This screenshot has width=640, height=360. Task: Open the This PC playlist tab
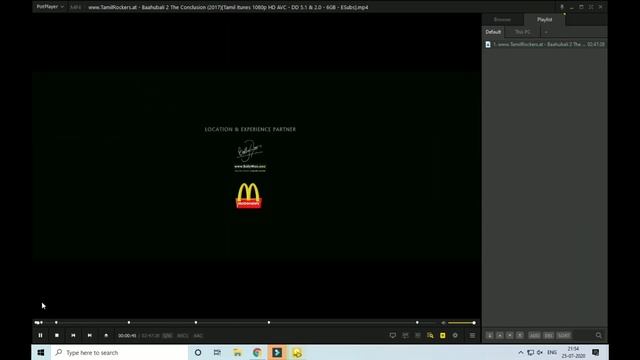(522, 32)
